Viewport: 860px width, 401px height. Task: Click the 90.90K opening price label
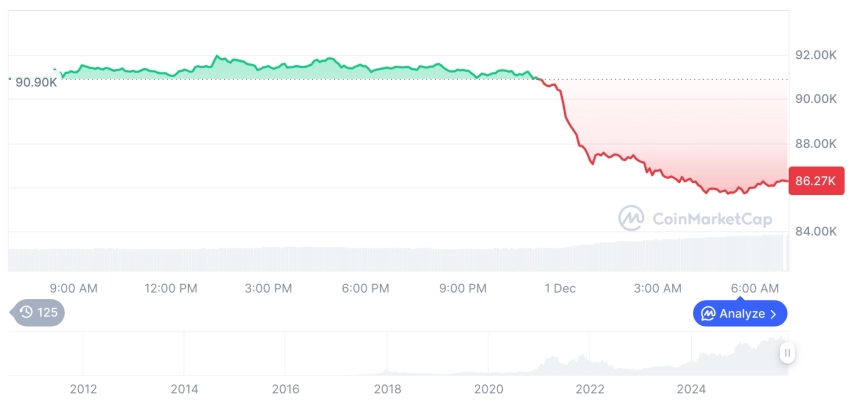point(36,81)
